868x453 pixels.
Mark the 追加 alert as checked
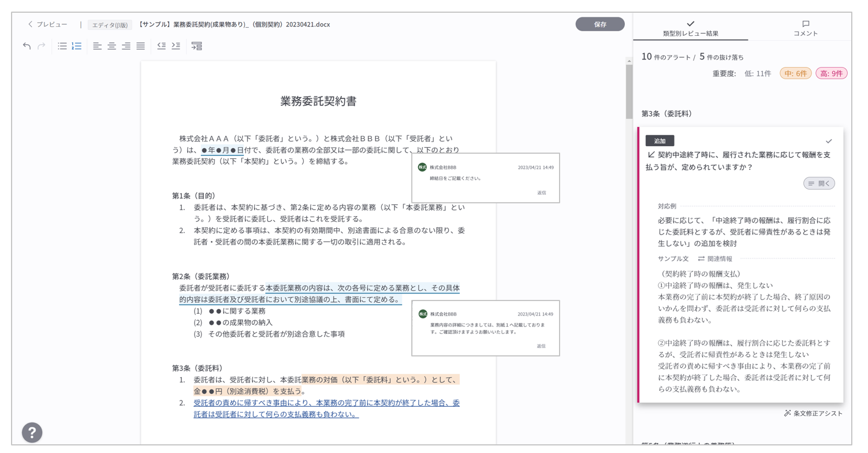pyautogui.click(x=829, y=141)
